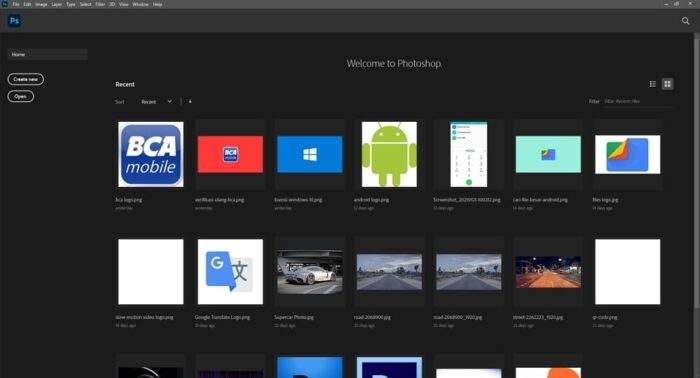This screenshot has width=700, height=378.
Task: Open the Window menu
Action: click(140, 4)
